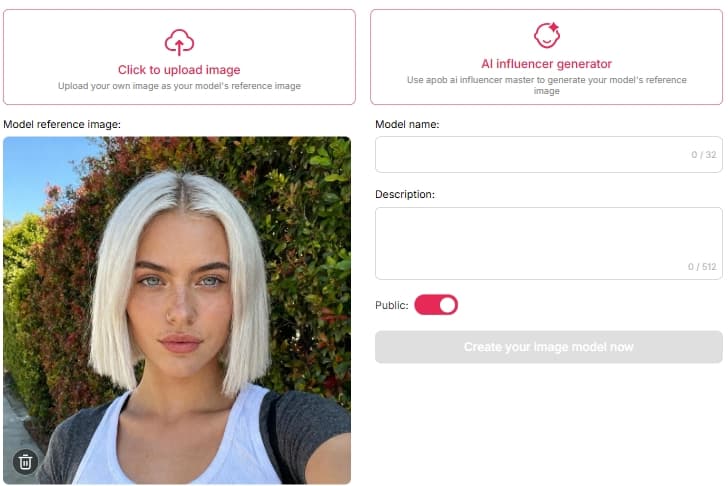
Task: Click inside the Description text area
Action: (549, 243)
